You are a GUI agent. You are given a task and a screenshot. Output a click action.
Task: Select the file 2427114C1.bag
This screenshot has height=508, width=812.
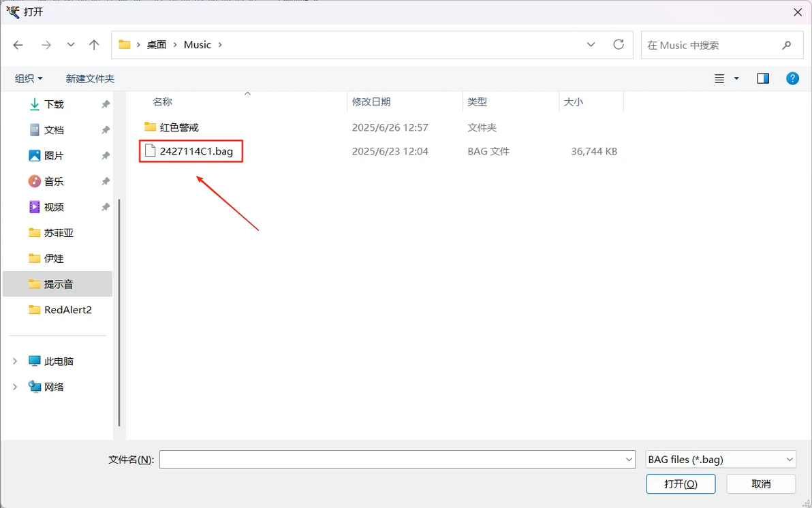(x=196, y=151)
